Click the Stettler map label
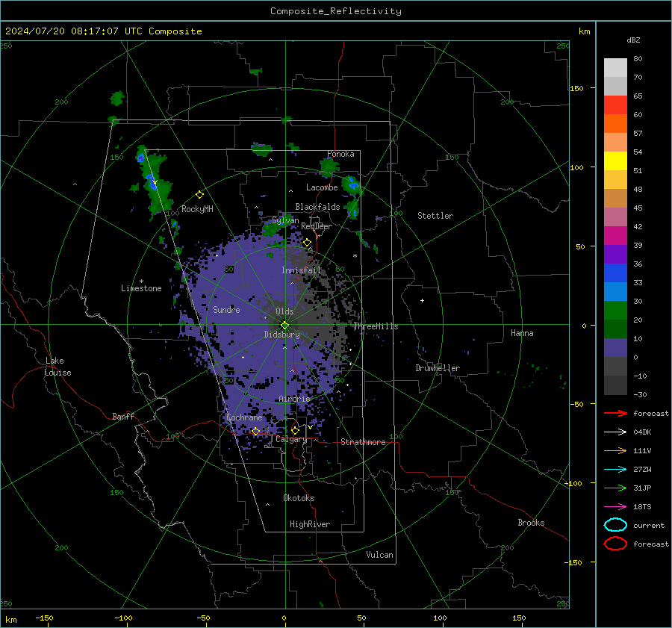This screenshot has height=628, width=672. coord(435,216)
